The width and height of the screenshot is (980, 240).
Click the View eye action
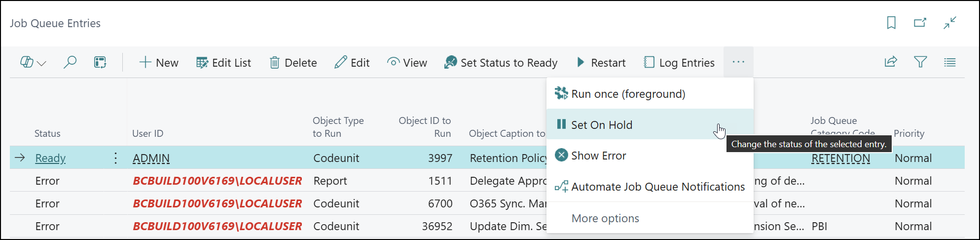tap(407, 63)
